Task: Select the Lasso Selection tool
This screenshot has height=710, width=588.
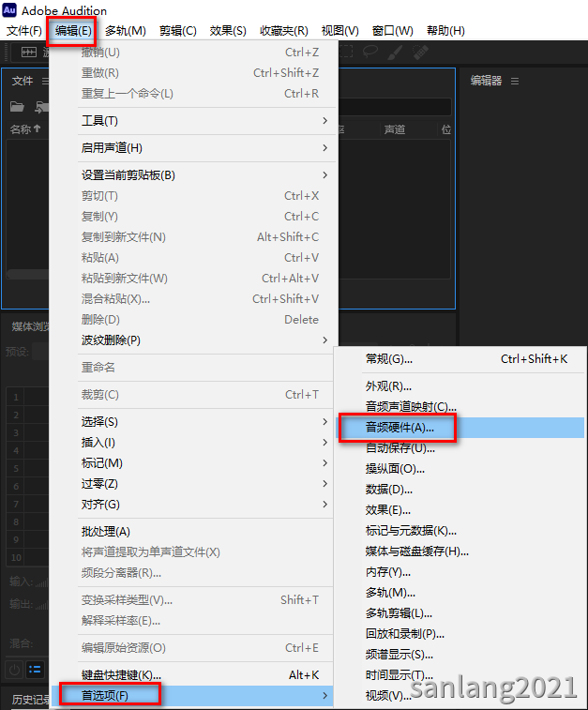Action: (x=370, y=52)
